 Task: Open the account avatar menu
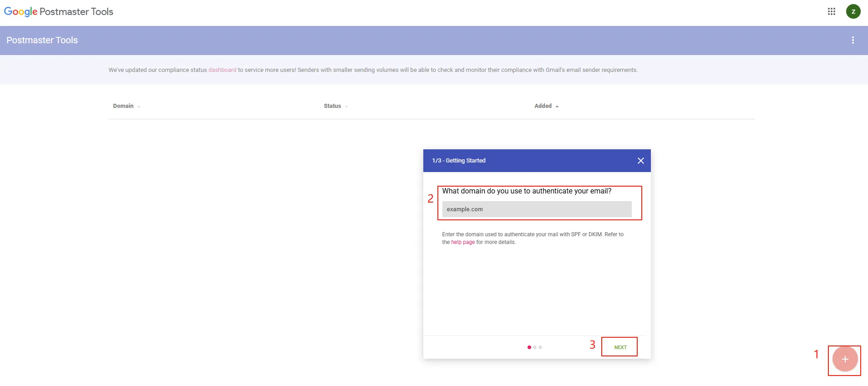tap(853, 11)
